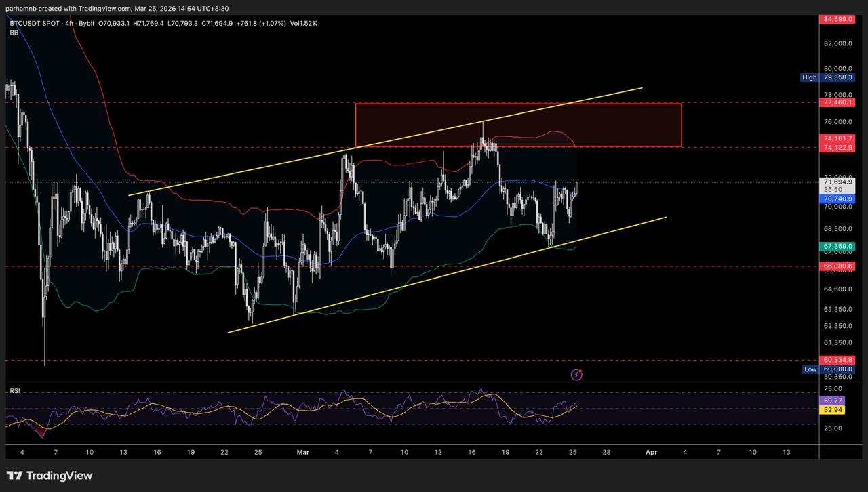
Task: Click the blue 70,740.9 BB basis label
Action: [x=837, y=199]
